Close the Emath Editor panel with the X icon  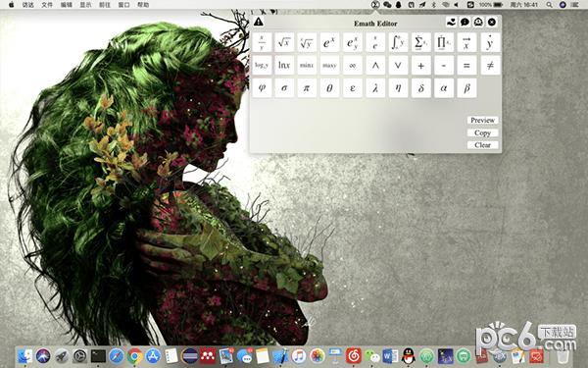tap(492, 23)
